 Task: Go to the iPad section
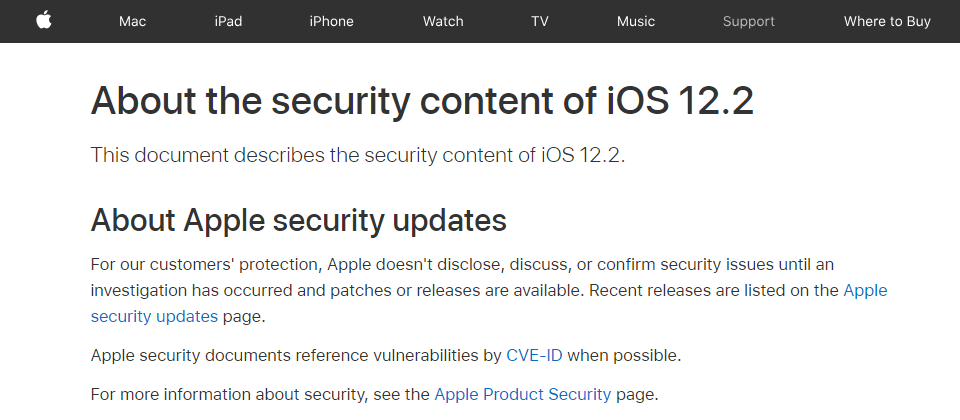coord(228,21)
